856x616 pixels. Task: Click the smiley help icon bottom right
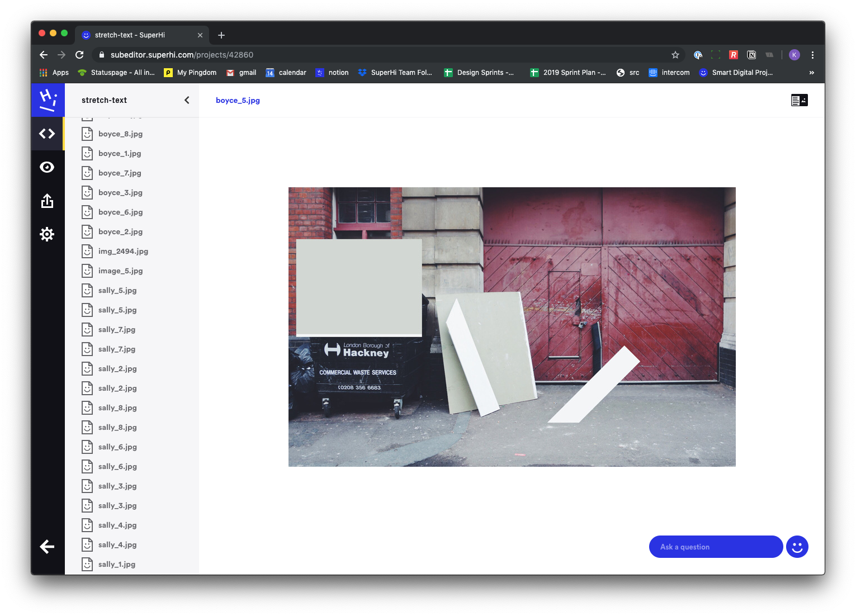pyautogui.click(x=797, y=546)
